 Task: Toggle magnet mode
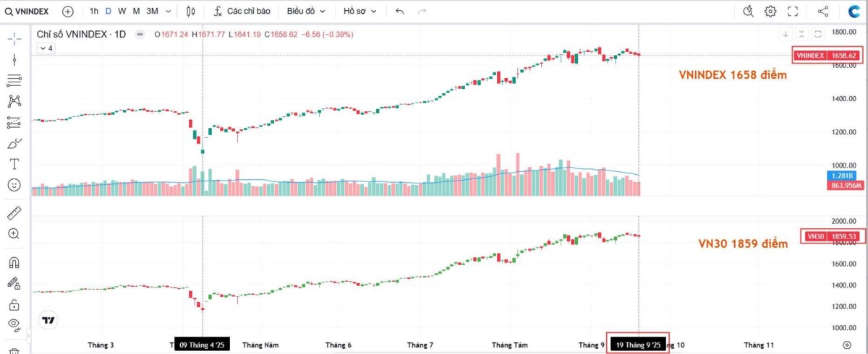click(x=14, y=262)
